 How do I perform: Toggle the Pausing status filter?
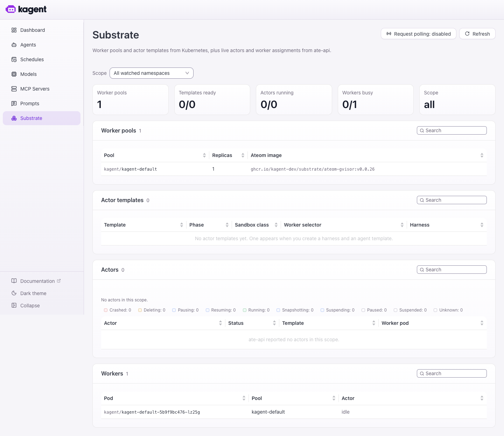click(185, 310)
